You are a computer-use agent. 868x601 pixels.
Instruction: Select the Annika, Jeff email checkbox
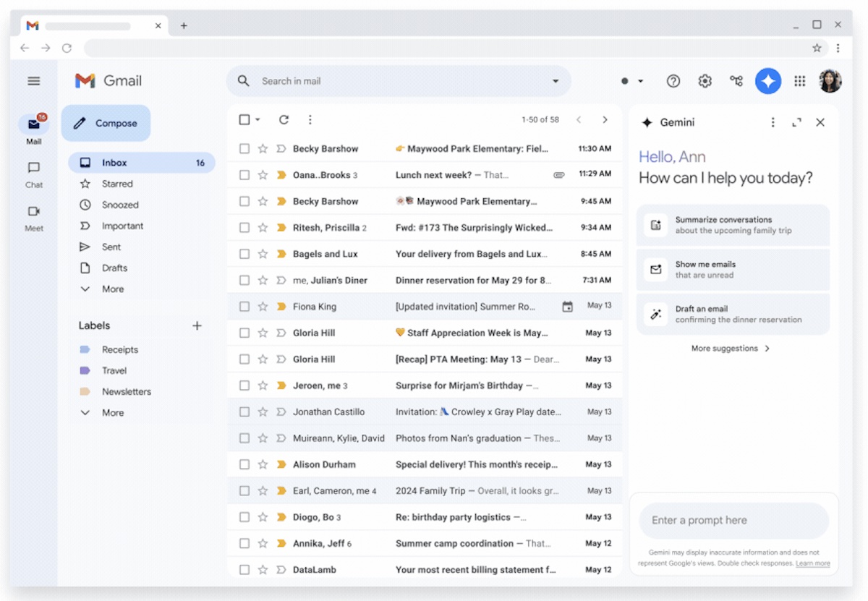tap(244, 543)
